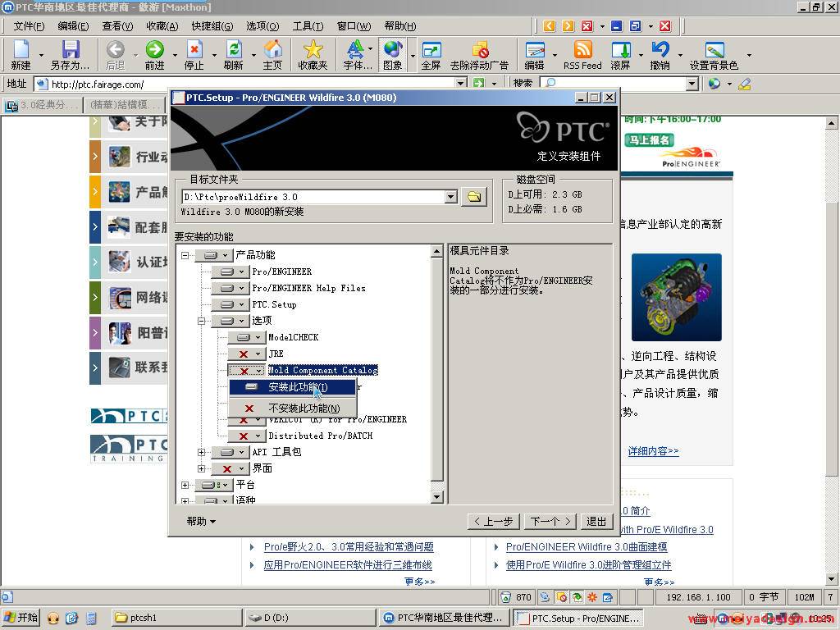Viewport: 840px width, 630px height.
Task: Select Mold Component Catalog tree item
Action: 323,370
